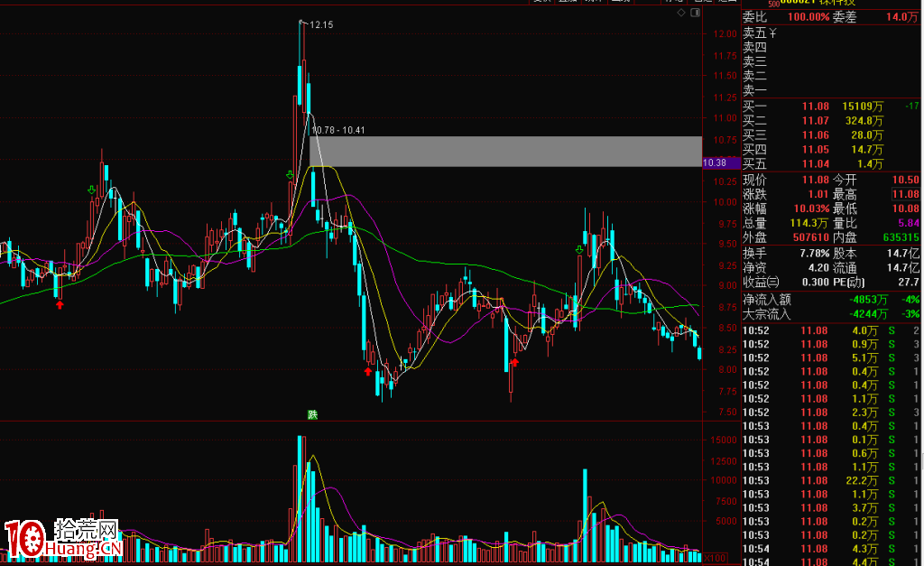The width and height of the screenshot is (924, 566).
Task: Click the PE(动) 27.7 value
Action: 909,283
